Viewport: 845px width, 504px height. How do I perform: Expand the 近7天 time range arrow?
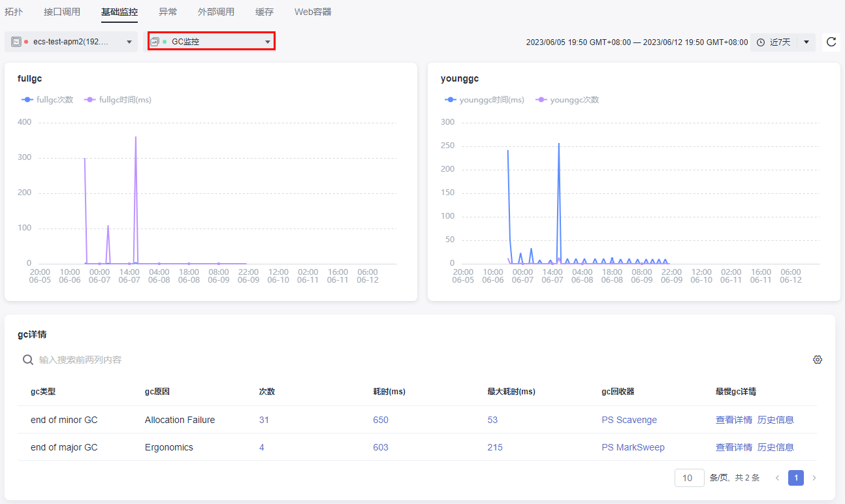tap(806, 42)
